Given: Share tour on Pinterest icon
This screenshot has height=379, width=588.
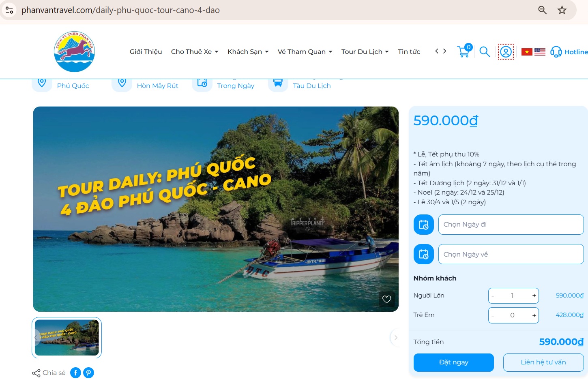Looking at the screenshot, I should click(x=88, y=373).
